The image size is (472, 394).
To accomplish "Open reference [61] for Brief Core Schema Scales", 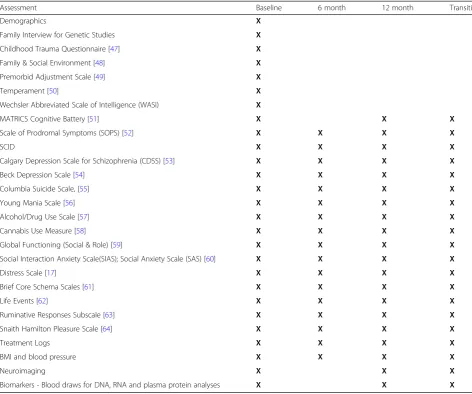I will 88,287.
